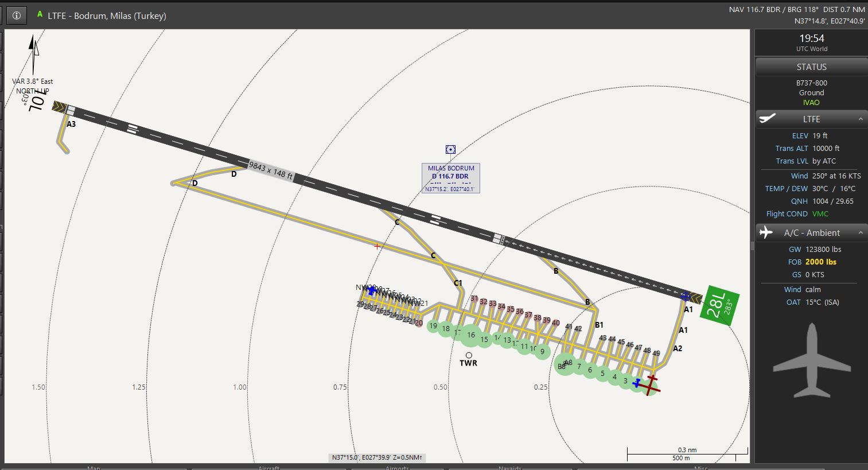Click the MILAS BODRUM VOR symbol
Screen dimensions: 868x470
[x=450, y=149]
